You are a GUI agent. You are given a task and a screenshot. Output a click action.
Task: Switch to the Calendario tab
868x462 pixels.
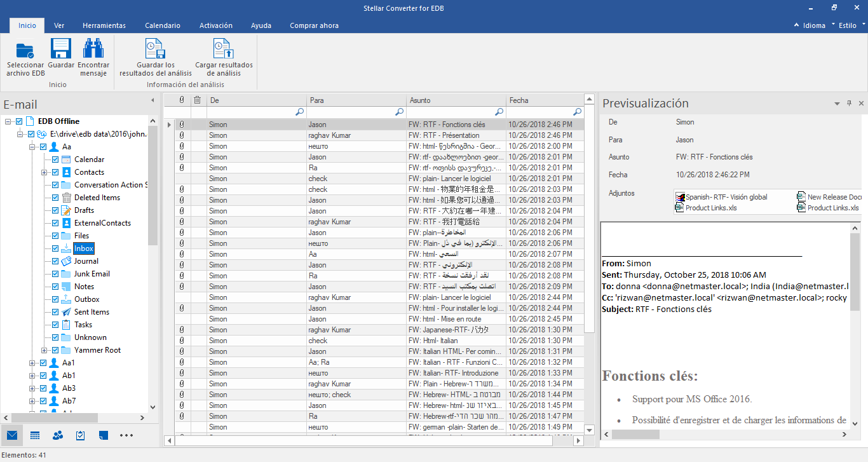tap(163, 25)
